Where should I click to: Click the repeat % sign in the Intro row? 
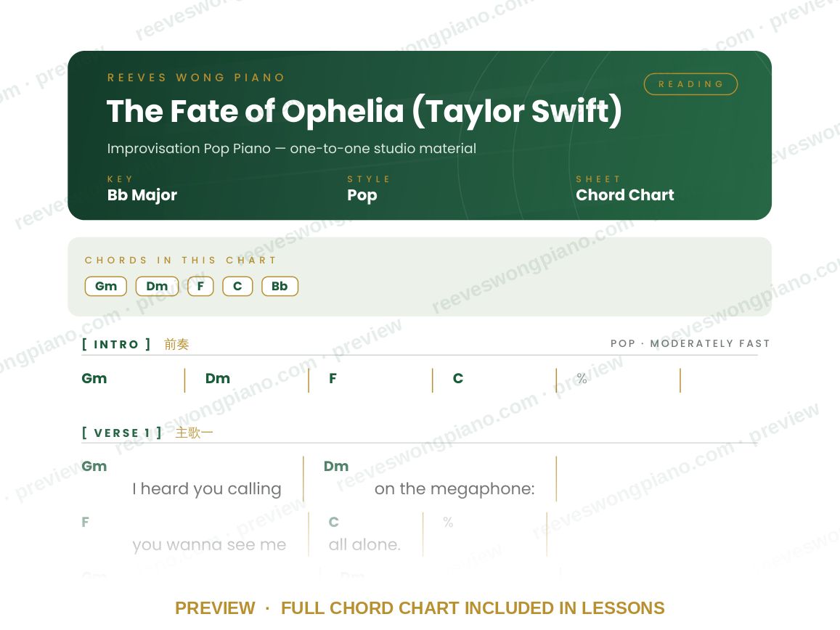tap(582, 379)
